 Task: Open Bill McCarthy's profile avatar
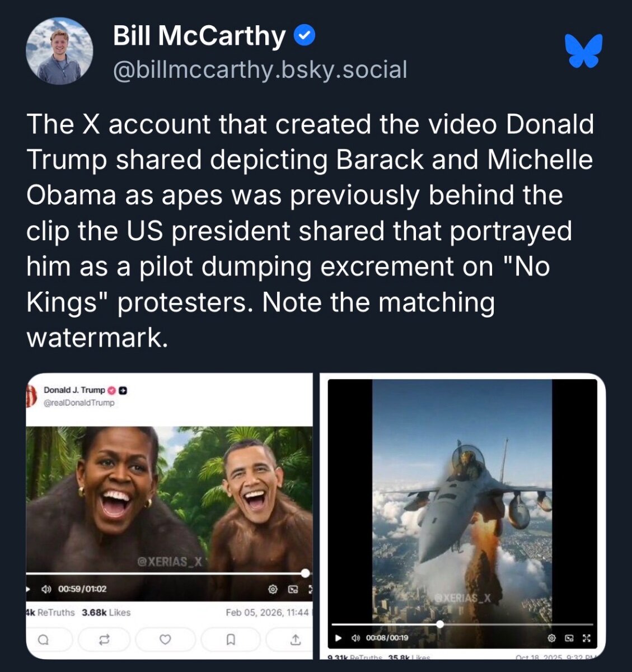click(x=59, y=51)
